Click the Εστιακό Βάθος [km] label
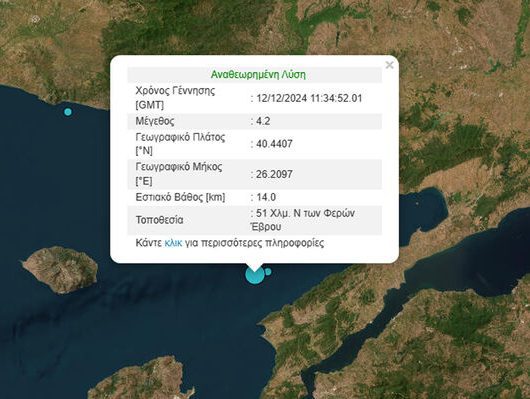The image size is (530, 399). pos(180,197)
